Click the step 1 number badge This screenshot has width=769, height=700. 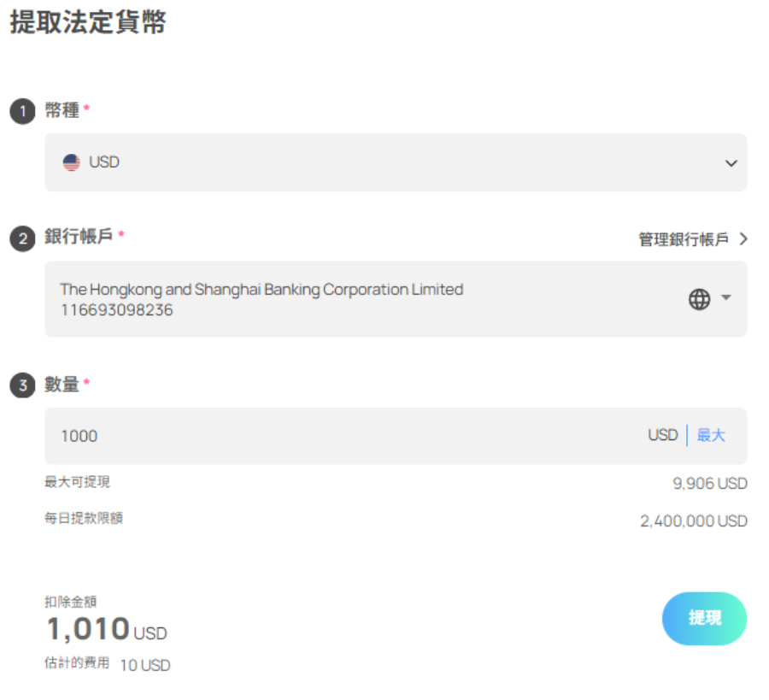tap(22, 111)
